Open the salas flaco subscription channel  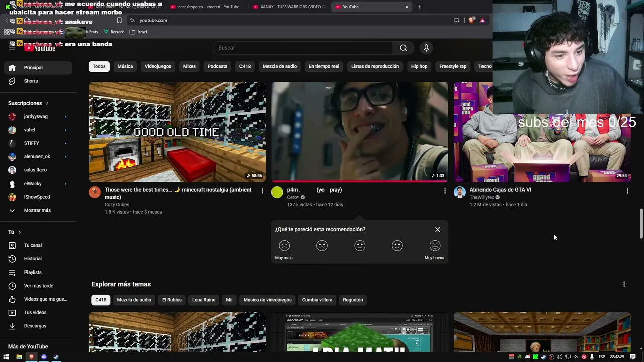38,170
